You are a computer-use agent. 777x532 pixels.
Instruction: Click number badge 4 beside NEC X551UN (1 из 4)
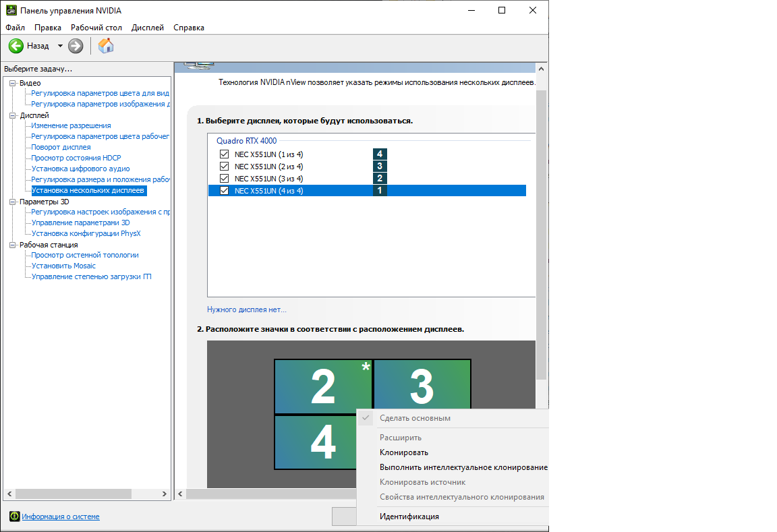point(380,154)
